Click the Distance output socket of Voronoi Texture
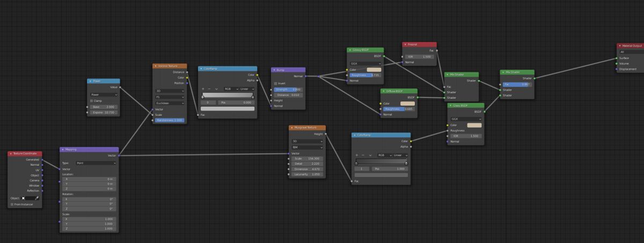 click(187, 72)
